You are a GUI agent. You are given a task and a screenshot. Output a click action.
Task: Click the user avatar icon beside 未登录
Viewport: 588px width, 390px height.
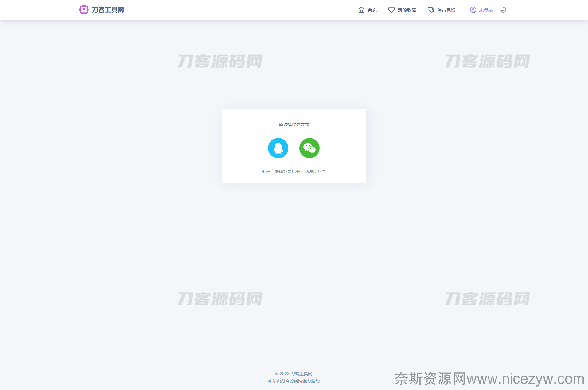(x=473, y=10)
